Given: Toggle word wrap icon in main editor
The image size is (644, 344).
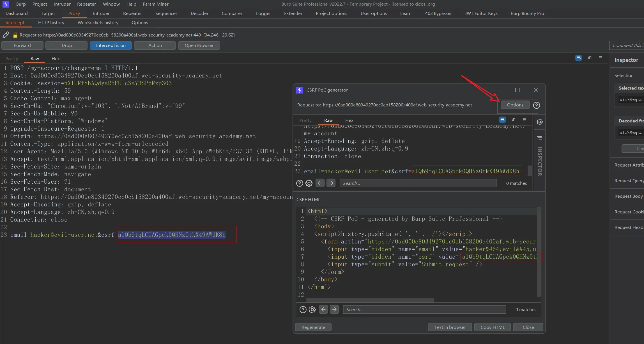Looking at the screenshot, I should [578, 58].
